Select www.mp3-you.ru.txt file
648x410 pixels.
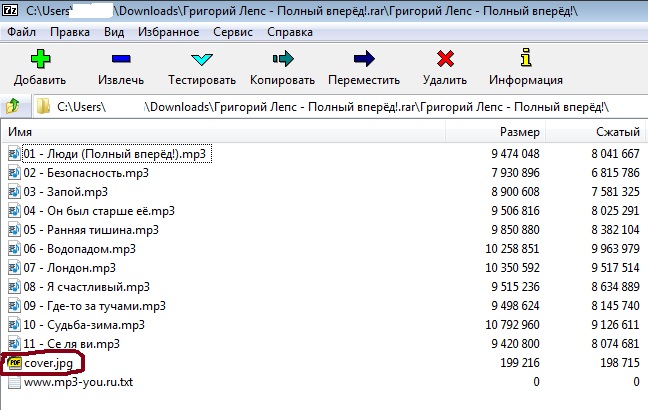click(x=76, y=382)
